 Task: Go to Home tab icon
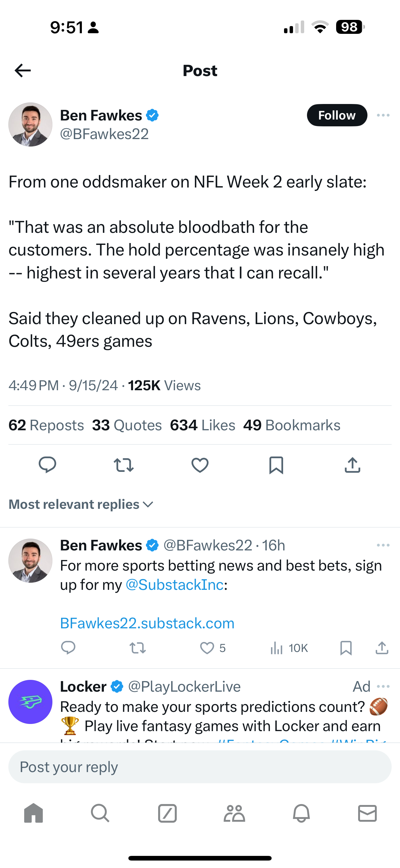click(x=34, y=813)
